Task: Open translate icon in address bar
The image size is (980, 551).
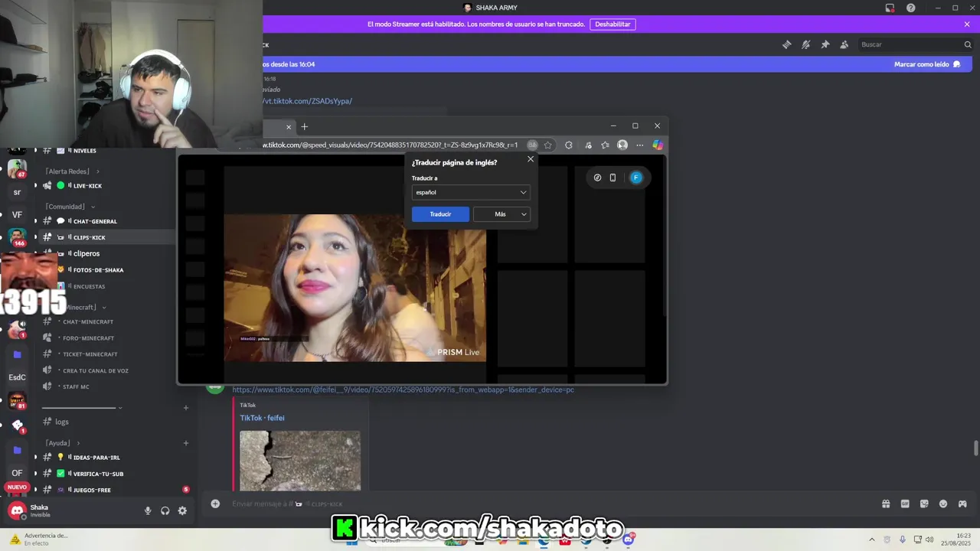Action: click(x=532, y=145)
